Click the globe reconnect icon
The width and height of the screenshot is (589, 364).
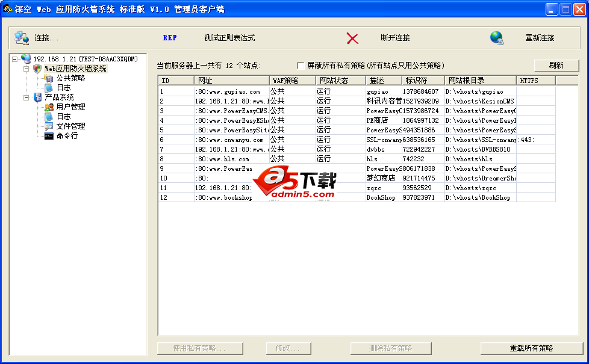[x=497, y=38]
